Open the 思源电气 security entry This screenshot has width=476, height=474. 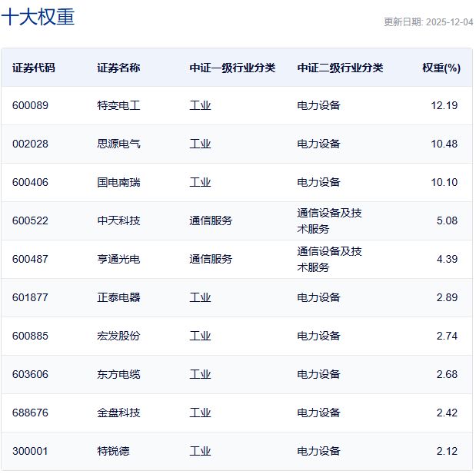[x=118, y=144]
